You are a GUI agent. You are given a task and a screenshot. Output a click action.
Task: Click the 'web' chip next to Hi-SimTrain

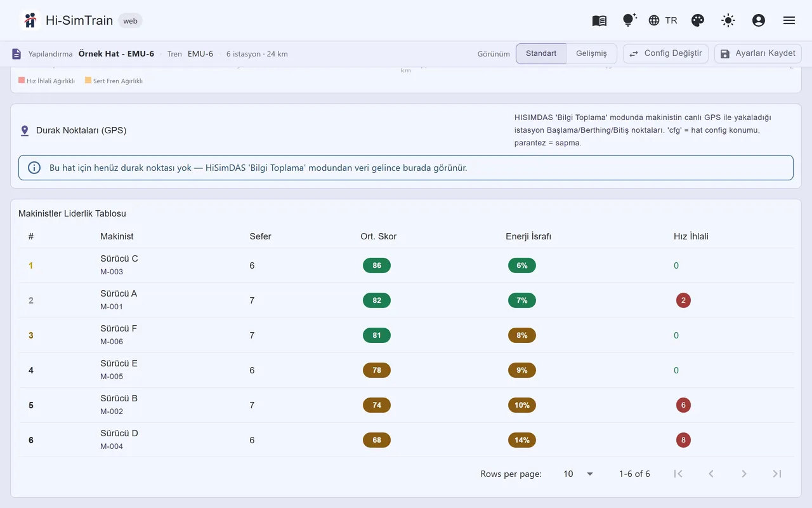tap(131, 21)
